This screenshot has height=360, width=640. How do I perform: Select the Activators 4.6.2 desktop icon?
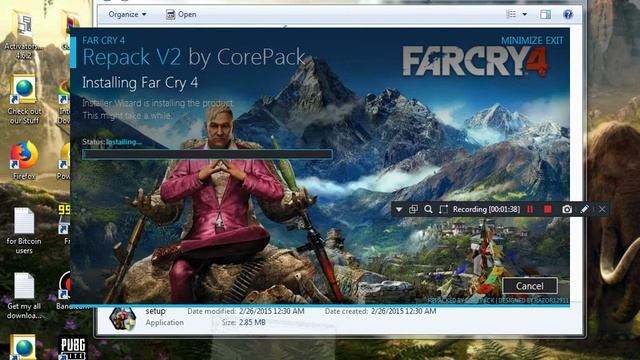point(23,36)
